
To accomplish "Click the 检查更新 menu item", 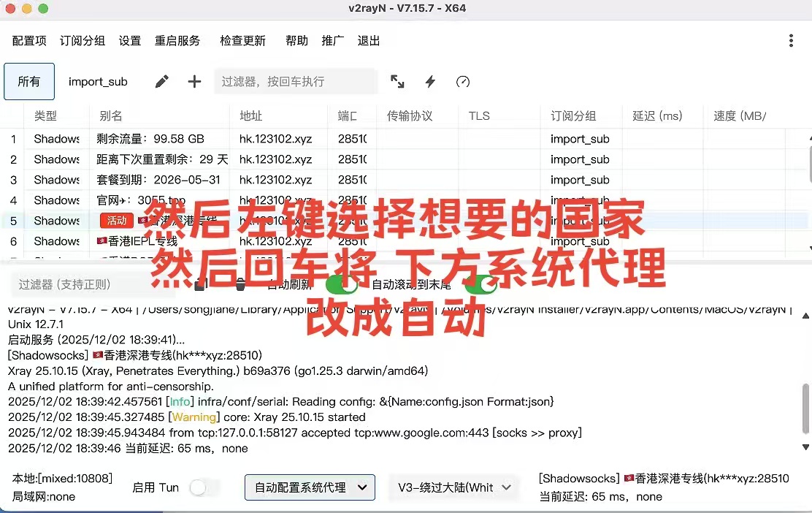I will pyautogui.click(x=243, y=41).
